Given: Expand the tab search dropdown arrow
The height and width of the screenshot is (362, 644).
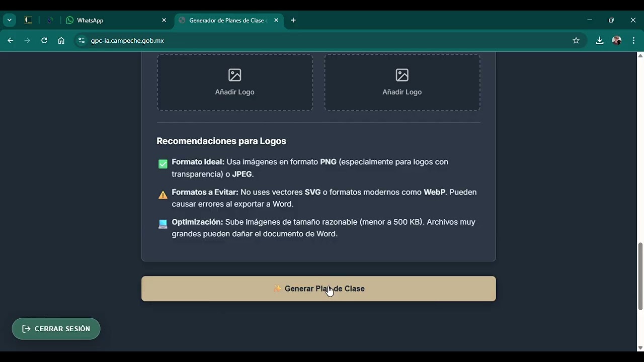Looking at the screenshot, I should pos(9,20).
